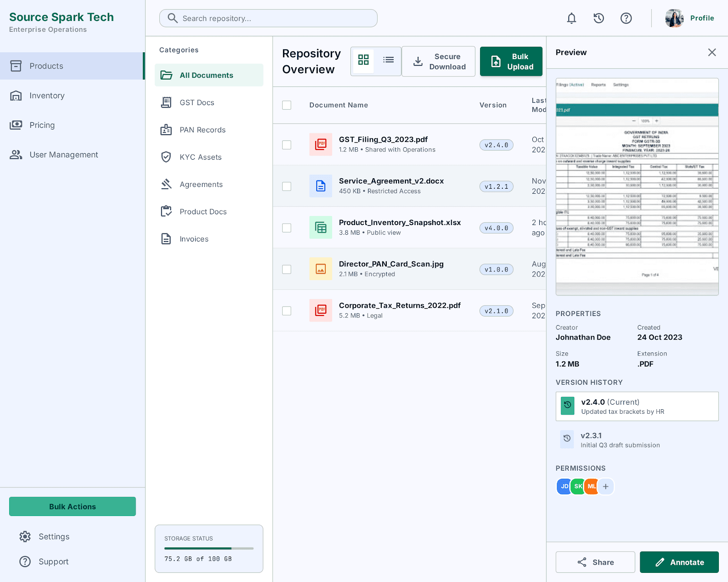The height and width of the screenshot is (582, 728).
Task: Click the Support question mark icon
Action: [25, 562]
